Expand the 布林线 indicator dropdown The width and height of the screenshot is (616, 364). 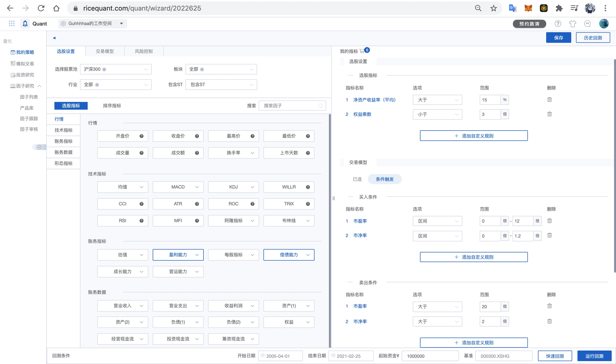289,221
